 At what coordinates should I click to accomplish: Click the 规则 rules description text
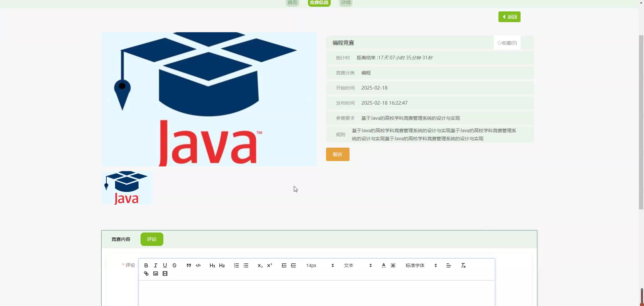click(x=434, y=135)
